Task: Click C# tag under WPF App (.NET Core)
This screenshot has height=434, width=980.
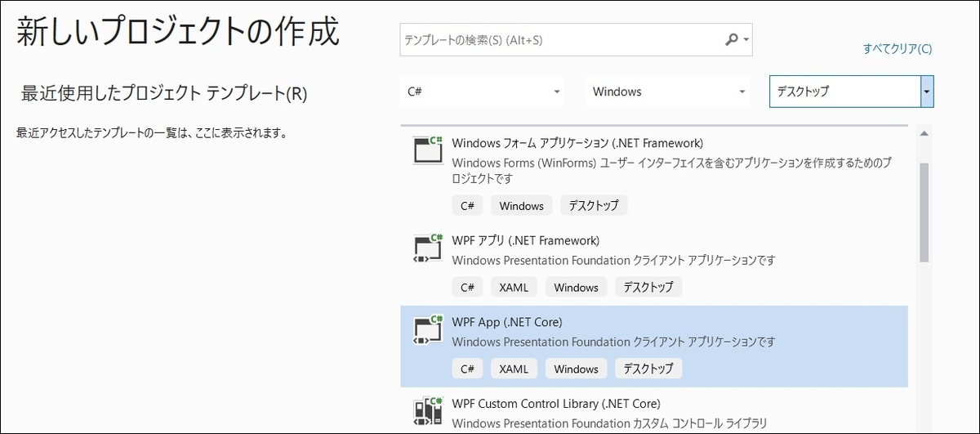Action: click(467, 369)
